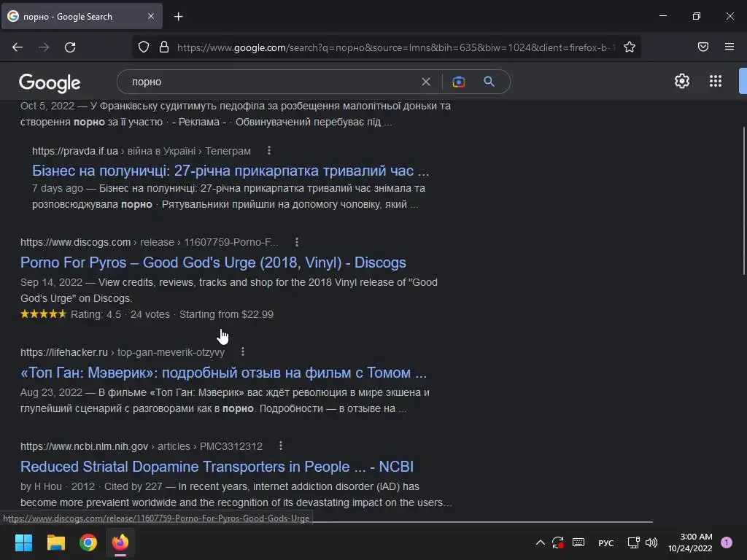The width and height of the screenshot is (747, 560).
Task: Open network settings tray icon
Action: 633,542
